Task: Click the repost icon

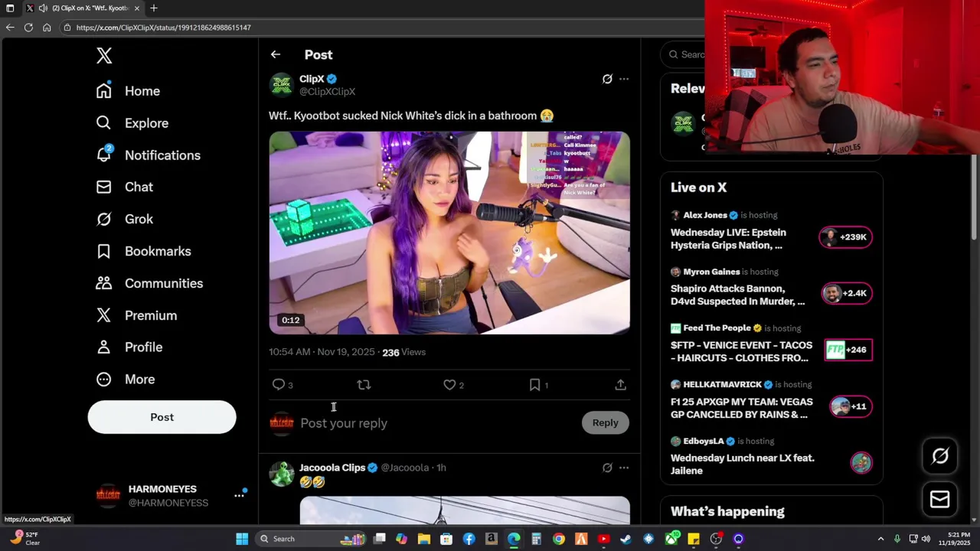Action: click(x=364, y=385)
